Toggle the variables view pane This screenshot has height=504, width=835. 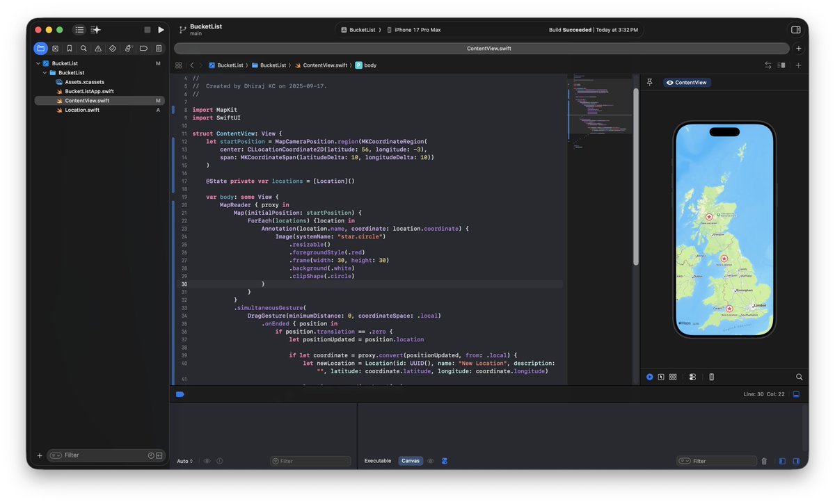(782, 461)
